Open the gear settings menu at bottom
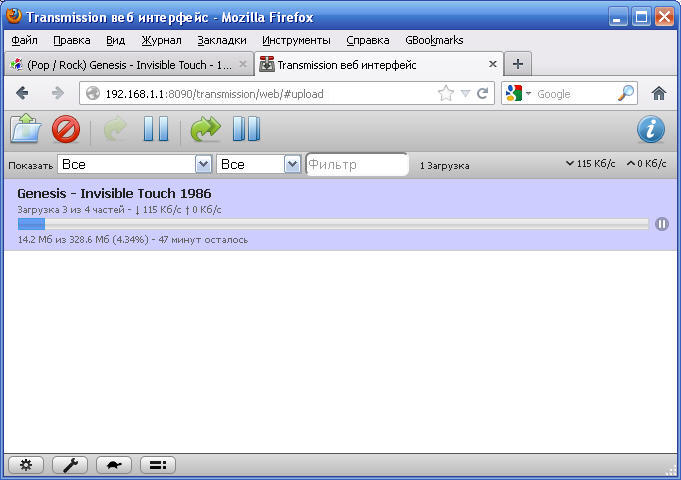This screenshot has width=681, height=480. pos(26,465)
